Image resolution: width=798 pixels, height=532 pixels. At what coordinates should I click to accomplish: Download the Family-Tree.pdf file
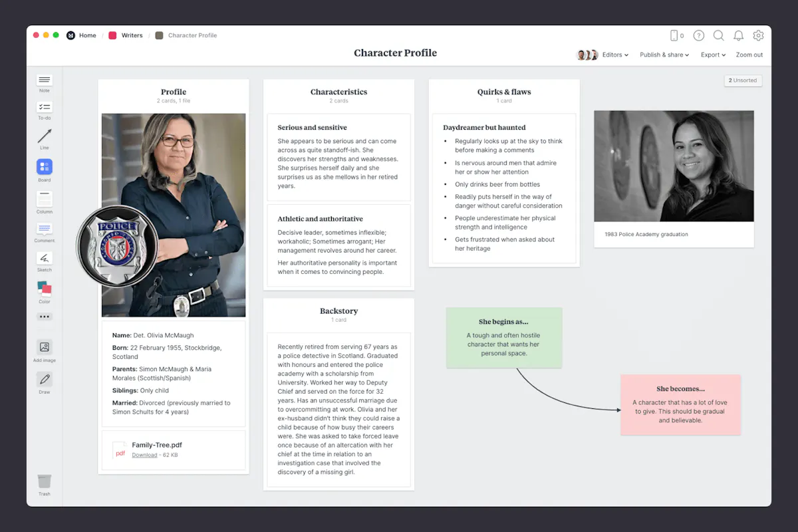[144, 455]
